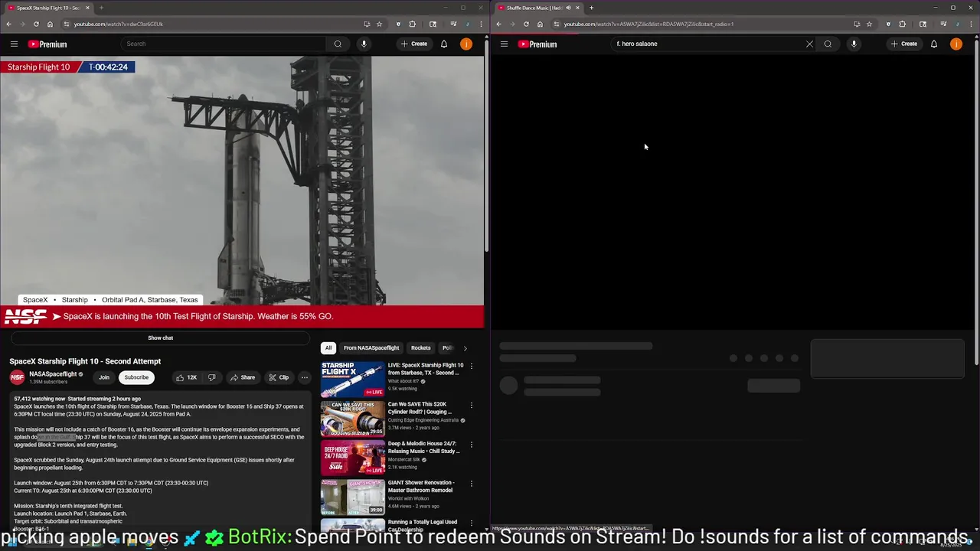Image resolution: width=980 pixels, height=551 pixels.
Task: Reload page in left browser window
Action: coord(36,24)
